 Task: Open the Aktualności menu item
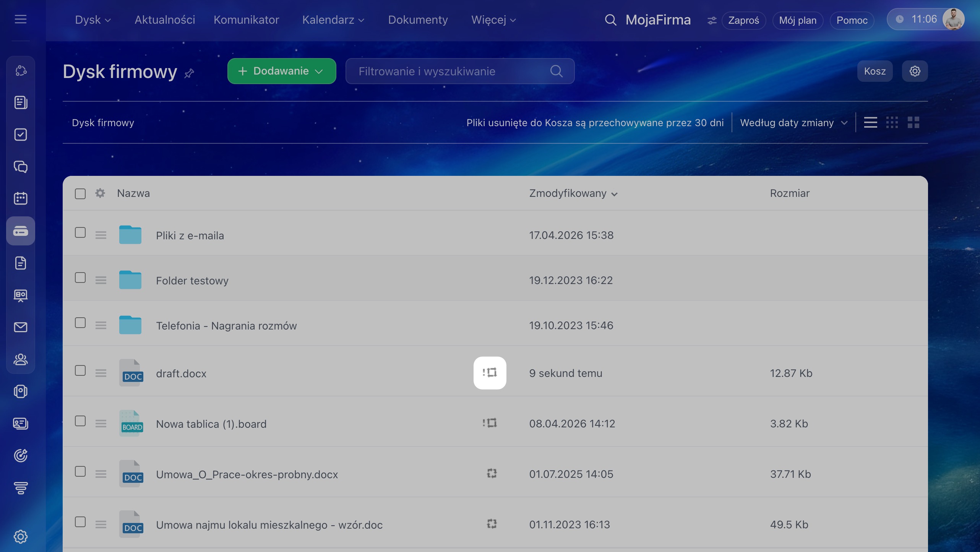pos(165,20)
